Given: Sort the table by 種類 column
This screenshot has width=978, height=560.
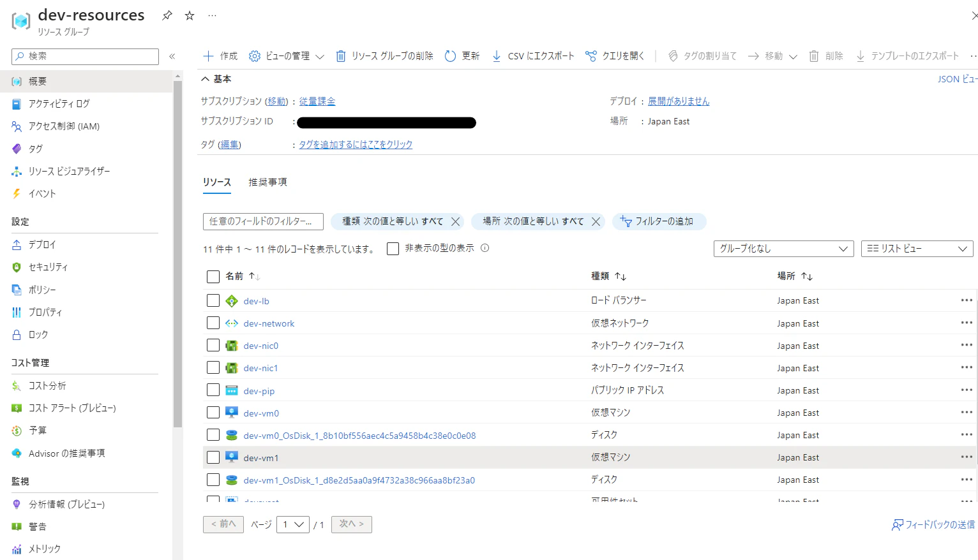Looking at the screenshot, I should coord(609,276).
